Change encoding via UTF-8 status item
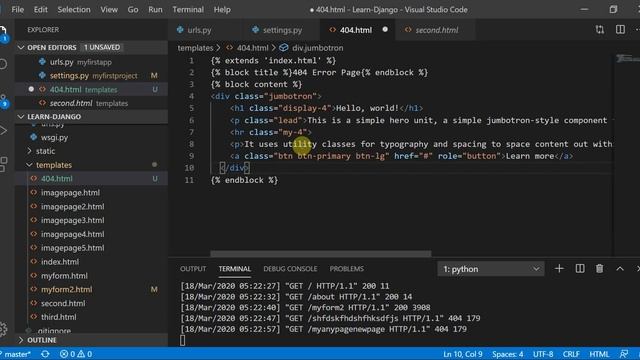Screen dimensions: 640x360 pyautogui.click(x=543, y=354)
